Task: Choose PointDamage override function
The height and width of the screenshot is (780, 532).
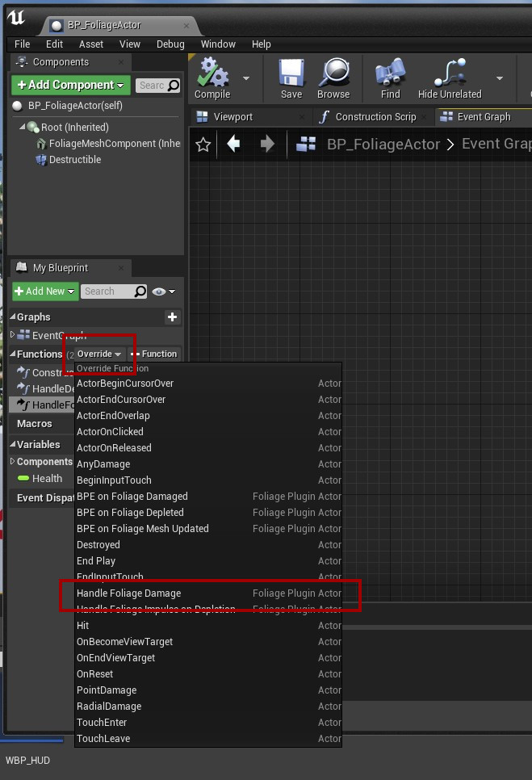Action: coord(208,690)
